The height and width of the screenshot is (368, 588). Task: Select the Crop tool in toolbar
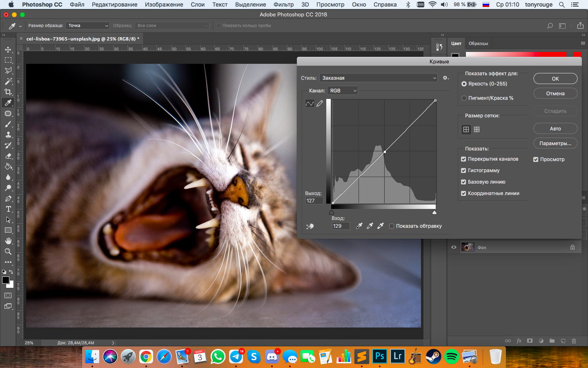coord(8,92)
